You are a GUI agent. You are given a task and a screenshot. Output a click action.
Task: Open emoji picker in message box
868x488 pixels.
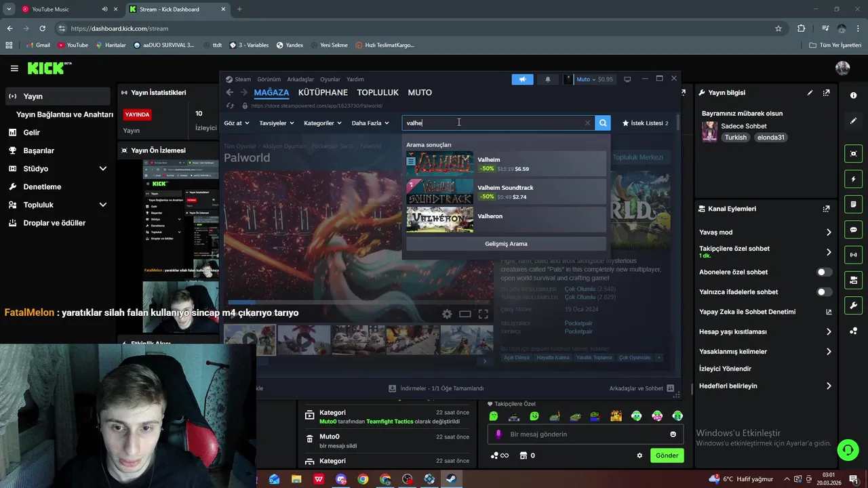pyautogui.click(x=673, y=434)
